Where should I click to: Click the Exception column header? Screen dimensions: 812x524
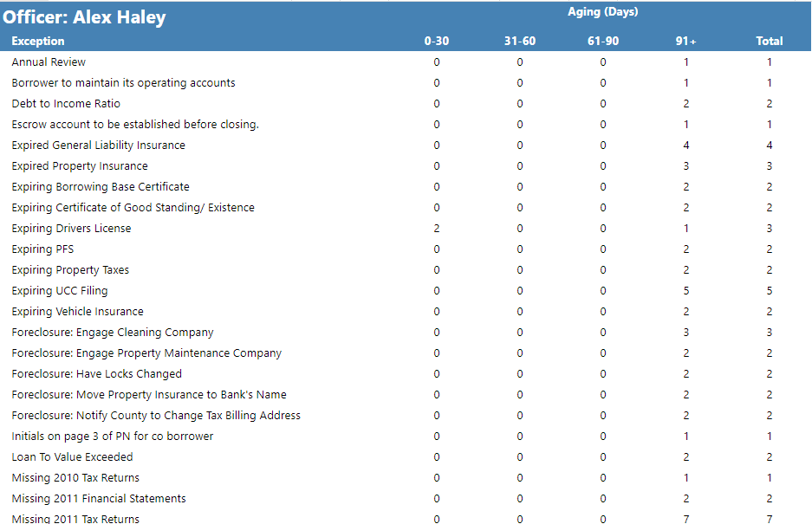(x=38, y=41)
